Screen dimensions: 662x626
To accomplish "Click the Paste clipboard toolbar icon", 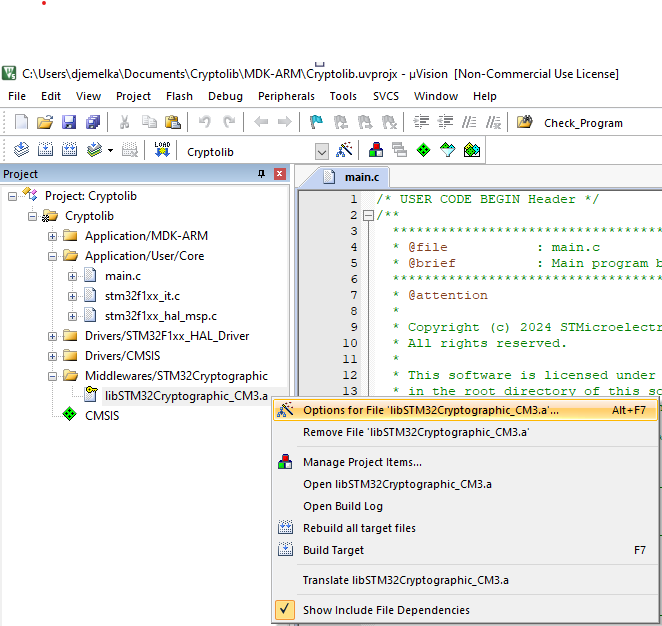I will (x=173, y=122).
